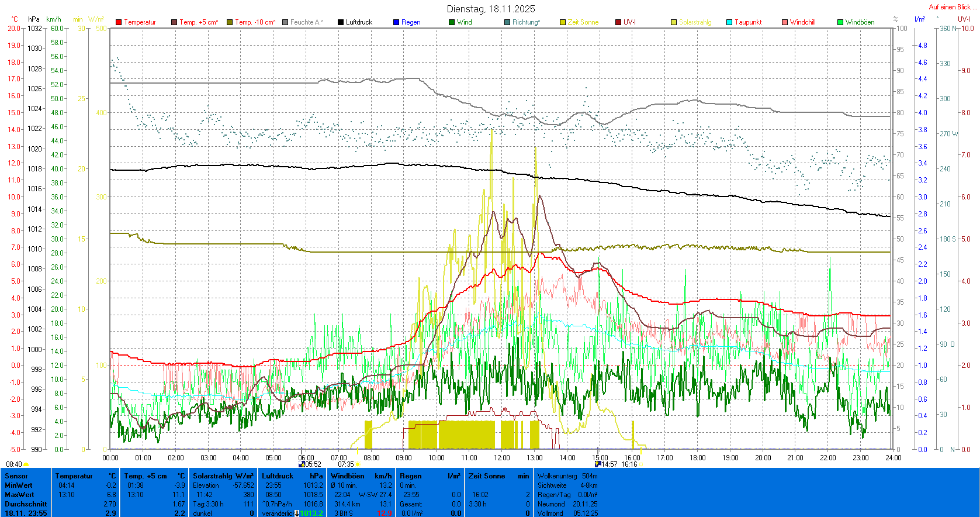
Task: Click the red Temperatur legend square
Action: [119, 22]
